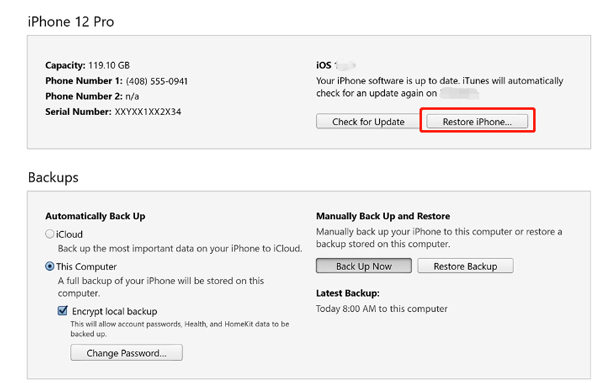Click Manually Back Up and Restore heading

pyautogui.click(x=383, y=216)
